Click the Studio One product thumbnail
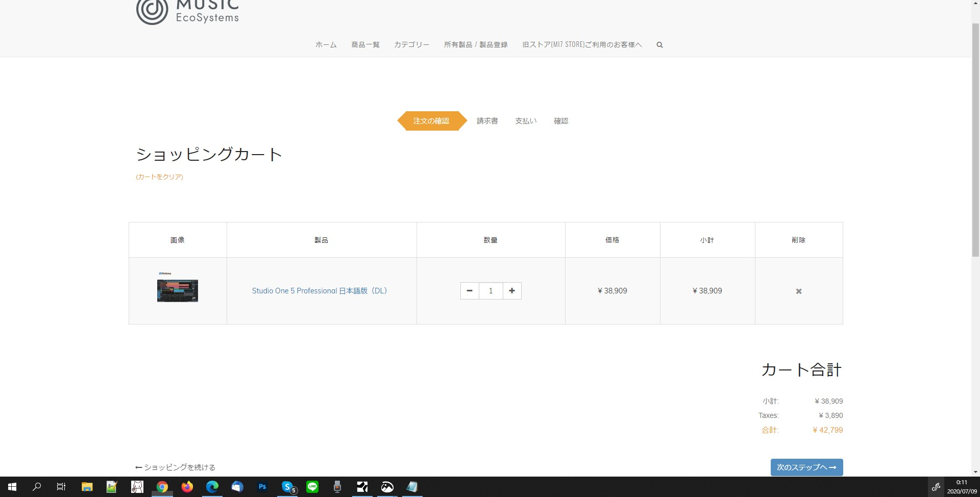The image size is (980, 497). tap(178, 287)
